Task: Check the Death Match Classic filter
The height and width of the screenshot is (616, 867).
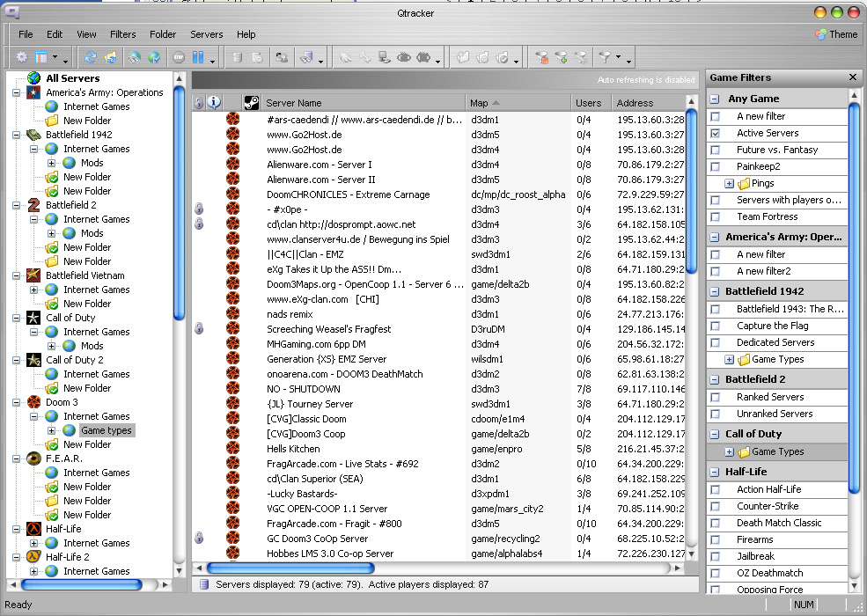Action: [715, 523]
